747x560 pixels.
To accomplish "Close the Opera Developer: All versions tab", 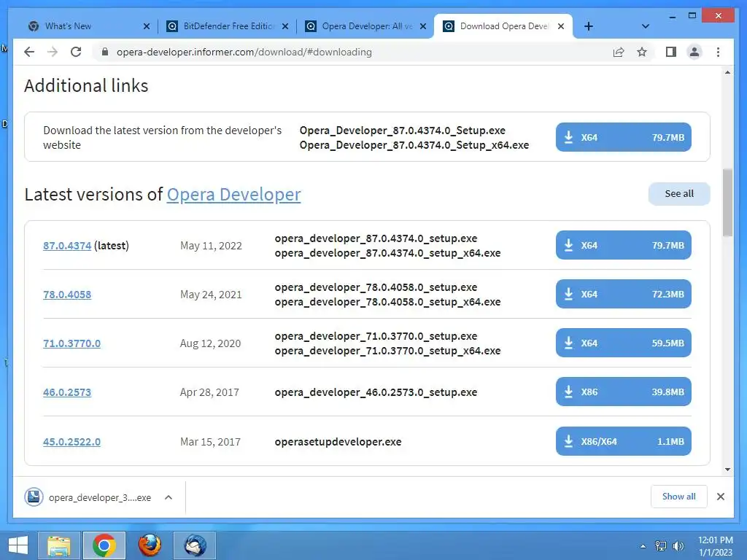I will coord(422,26).
